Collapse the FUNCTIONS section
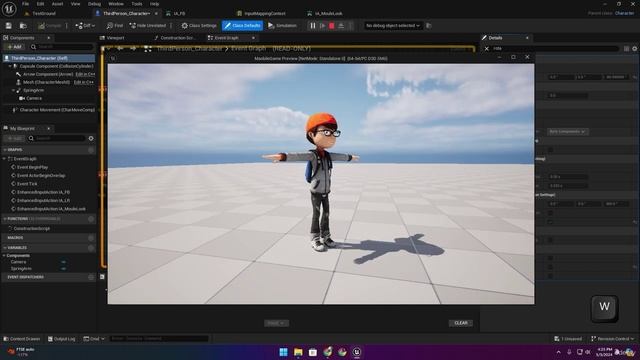Viewport: 640px width, 360px height. coord(5,219)
